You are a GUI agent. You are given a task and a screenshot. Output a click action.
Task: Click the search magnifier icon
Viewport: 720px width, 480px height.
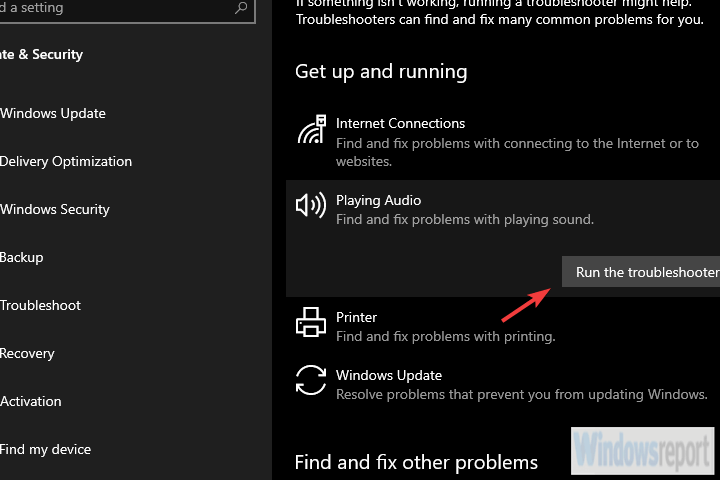click(241, 7)
